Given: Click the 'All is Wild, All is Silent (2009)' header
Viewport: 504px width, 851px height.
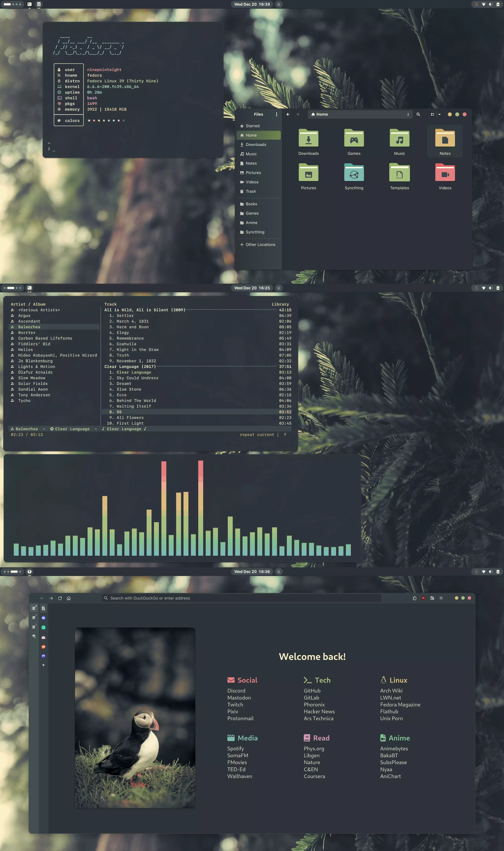Looking at the screenshot, I should 145,310.
